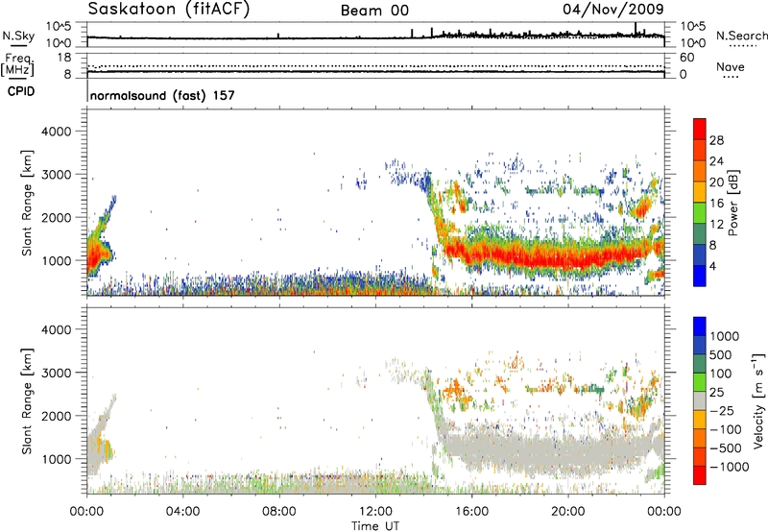Click the 500 label on velocity colorbar

coord(721,355)
